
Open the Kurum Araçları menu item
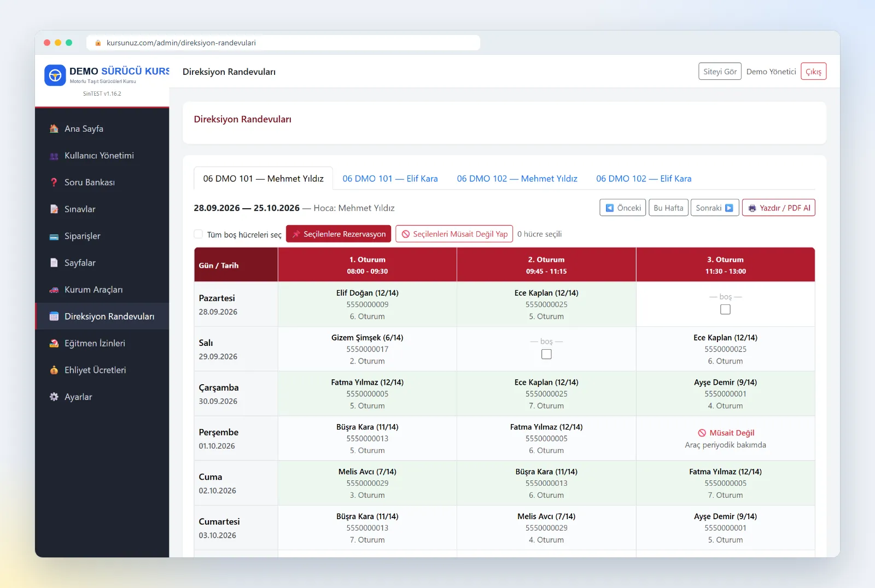click(x=102, y=290)
